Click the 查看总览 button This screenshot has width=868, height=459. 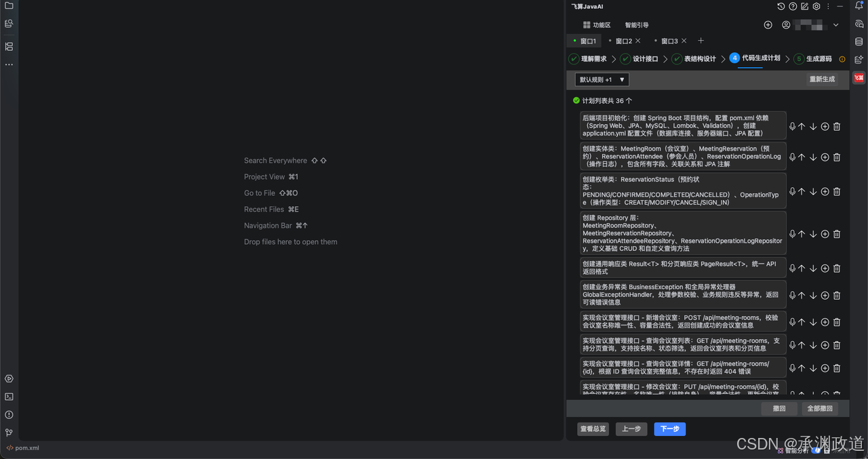[593, 429]
